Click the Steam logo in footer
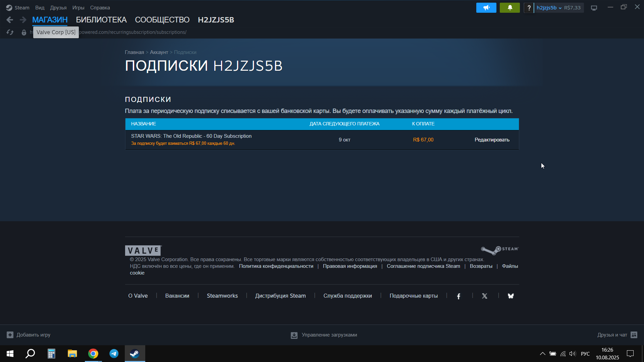The height and width of the screenshot is (362, 644). point(500,250)
